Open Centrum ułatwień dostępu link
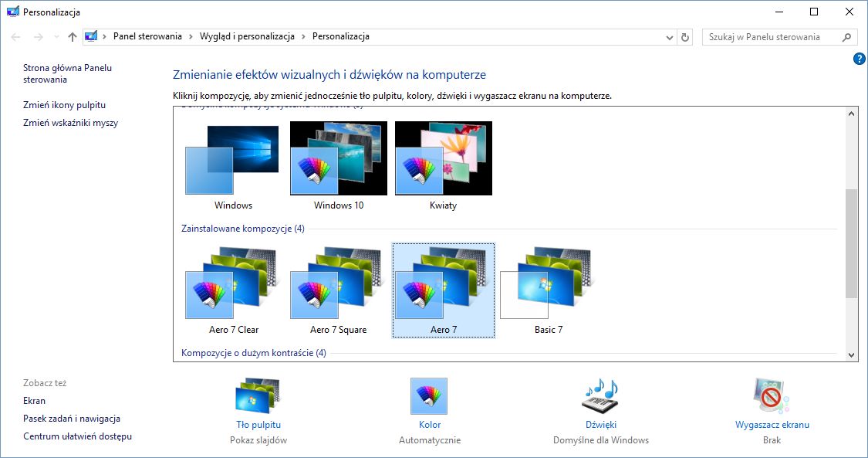 tap(77, 436)
